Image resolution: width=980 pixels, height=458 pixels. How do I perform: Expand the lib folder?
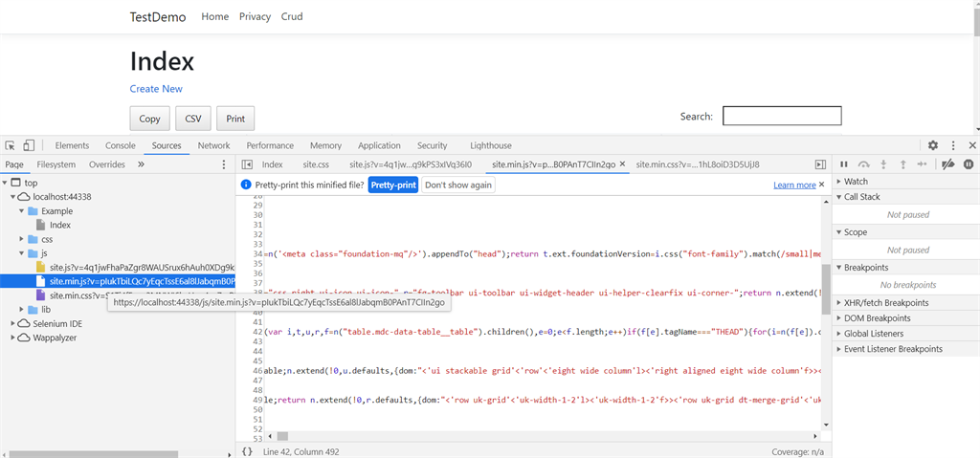(21, 309)
